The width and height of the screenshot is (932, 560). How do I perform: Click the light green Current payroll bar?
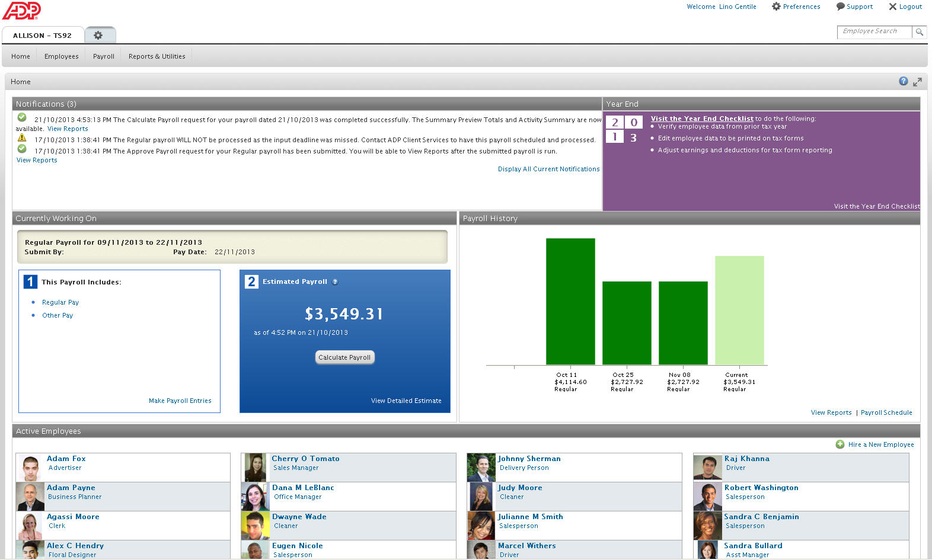tap(739, 310)
